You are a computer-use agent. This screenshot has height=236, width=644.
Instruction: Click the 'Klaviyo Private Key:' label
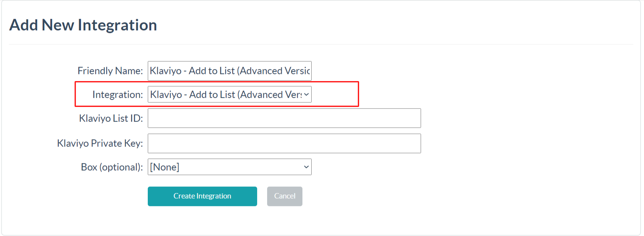[x=100, y=144]
